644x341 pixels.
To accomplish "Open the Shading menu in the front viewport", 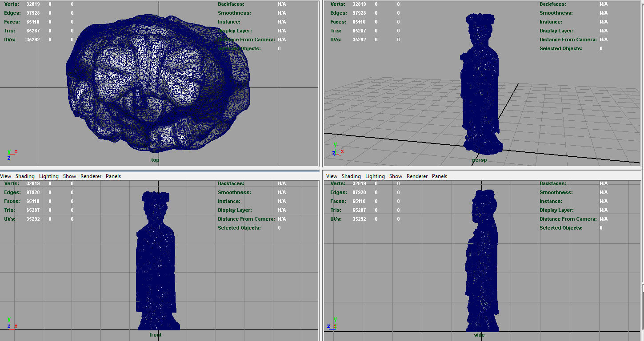I will (25, 176).
